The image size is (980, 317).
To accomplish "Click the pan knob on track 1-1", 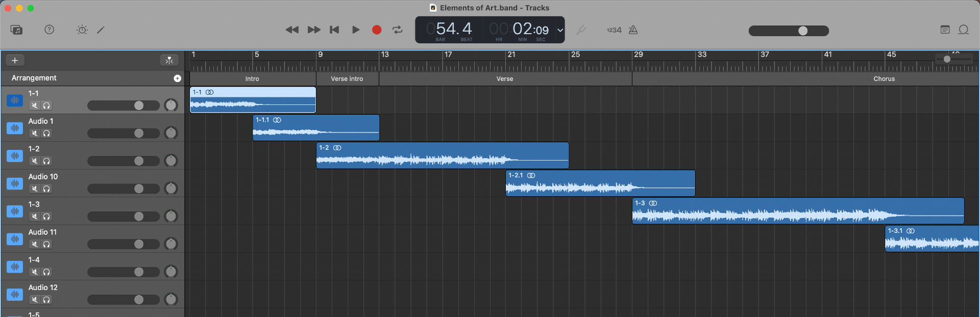I will (x=171, y=105).
